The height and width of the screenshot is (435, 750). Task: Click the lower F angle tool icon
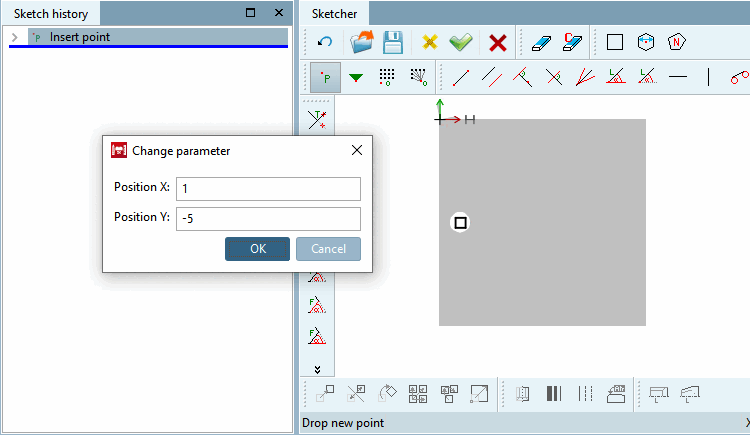pos(317,336)
